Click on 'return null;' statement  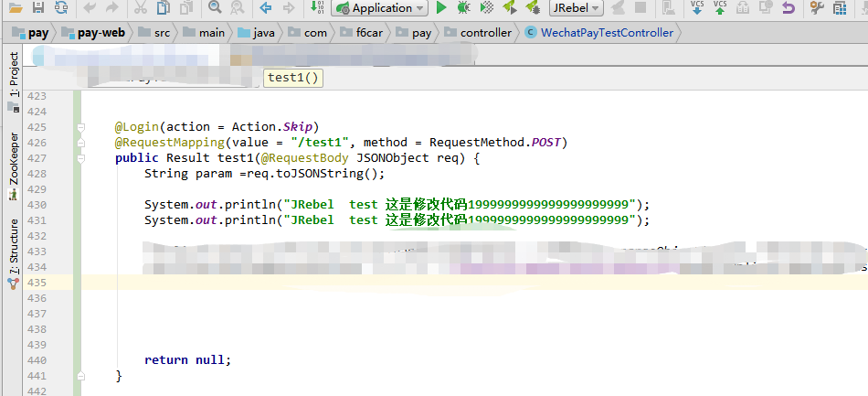click(187, 360)
